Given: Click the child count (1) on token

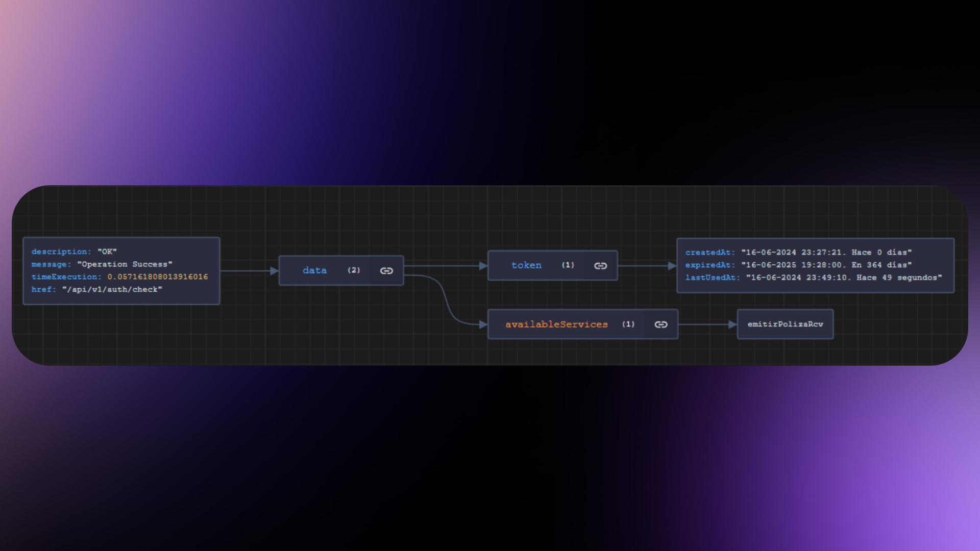Looking at the screenshot, I should pos(568,265).
